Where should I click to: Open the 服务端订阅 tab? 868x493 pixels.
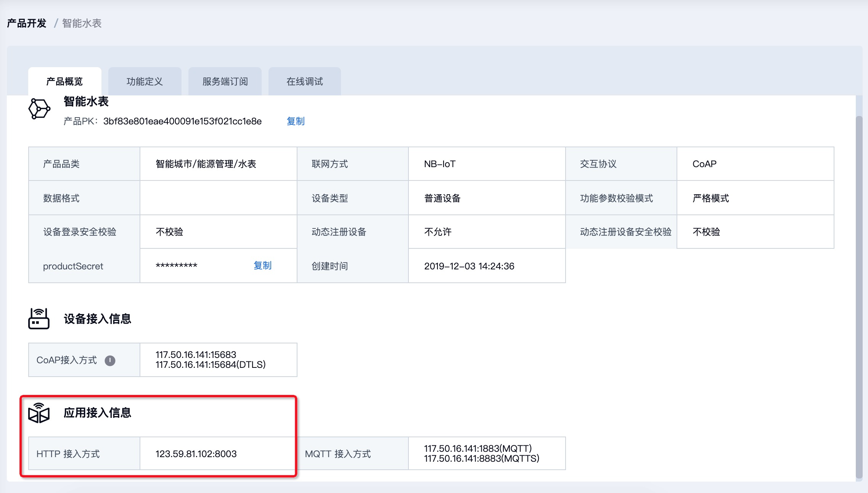click(225, 81)
